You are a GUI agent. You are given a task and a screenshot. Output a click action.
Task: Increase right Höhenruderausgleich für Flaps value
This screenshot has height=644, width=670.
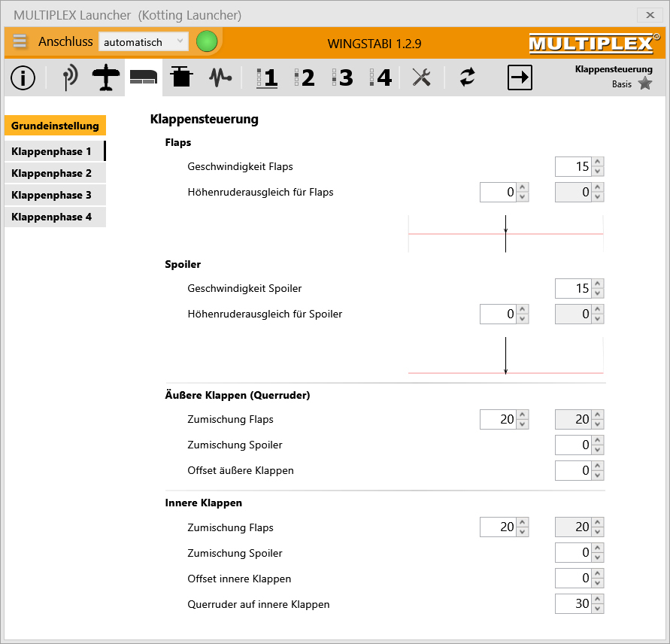coord(598,187)
